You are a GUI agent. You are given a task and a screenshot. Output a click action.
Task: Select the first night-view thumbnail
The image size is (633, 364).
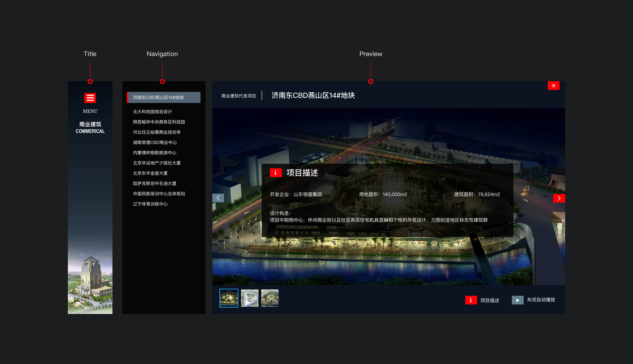pos(228,298)
